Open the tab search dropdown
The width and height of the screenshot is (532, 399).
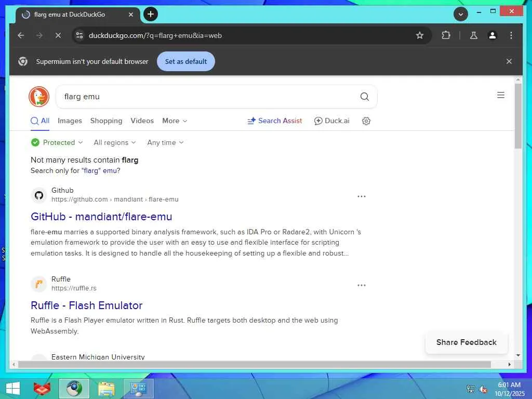[461, 14]
